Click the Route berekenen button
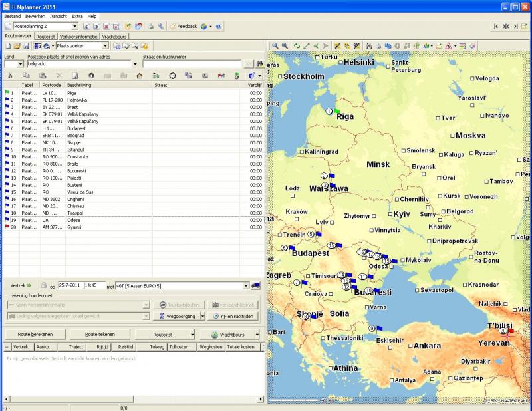The height and width of the screenshot is (411, 532). coord(35,335)
